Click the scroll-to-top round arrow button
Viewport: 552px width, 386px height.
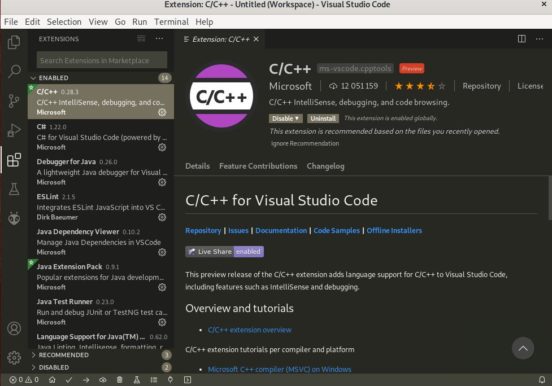tap(523, 348)
